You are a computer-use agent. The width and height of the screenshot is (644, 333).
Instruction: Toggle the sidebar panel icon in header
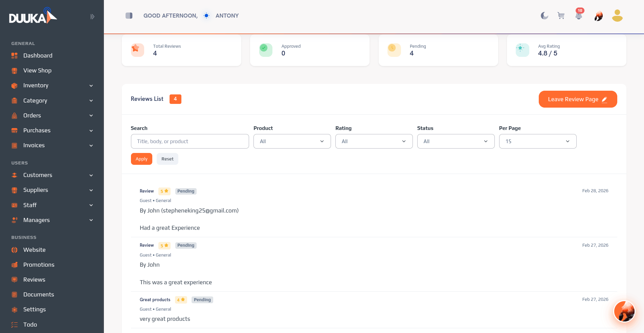(129, 16)
